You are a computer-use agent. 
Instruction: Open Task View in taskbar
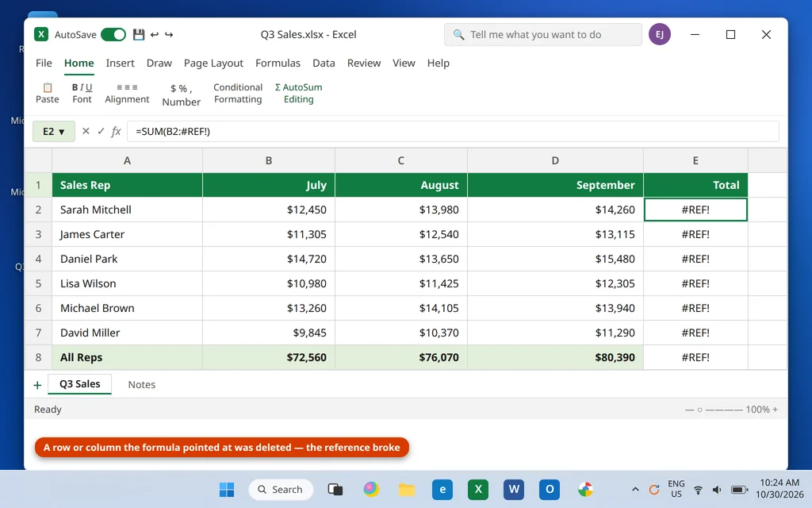[335, 489]
